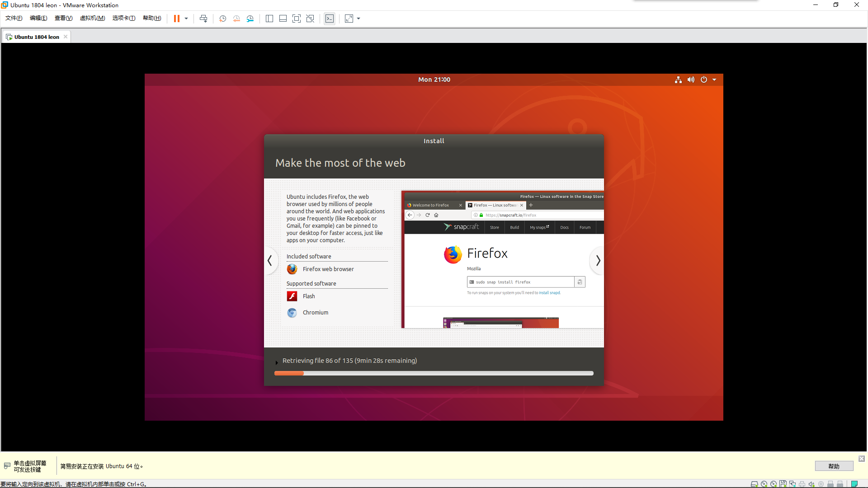
Task: Show the library panel
Action: 269,19
